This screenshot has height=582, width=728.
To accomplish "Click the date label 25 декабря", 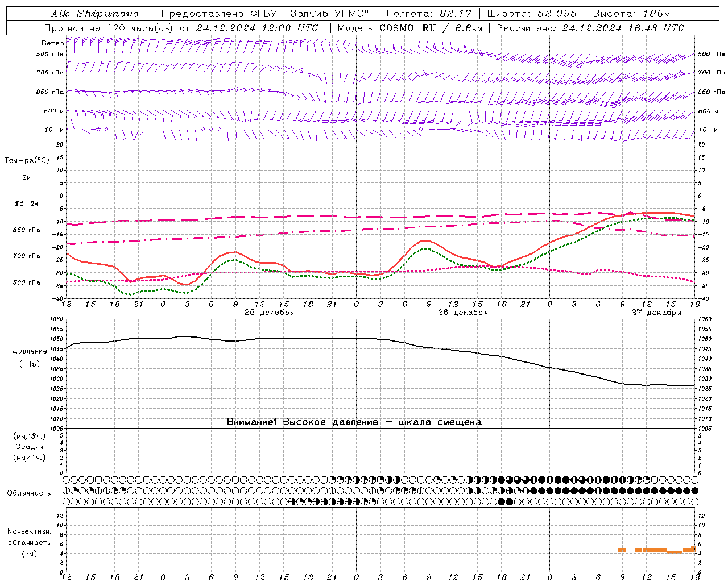I will coord(269,313).
